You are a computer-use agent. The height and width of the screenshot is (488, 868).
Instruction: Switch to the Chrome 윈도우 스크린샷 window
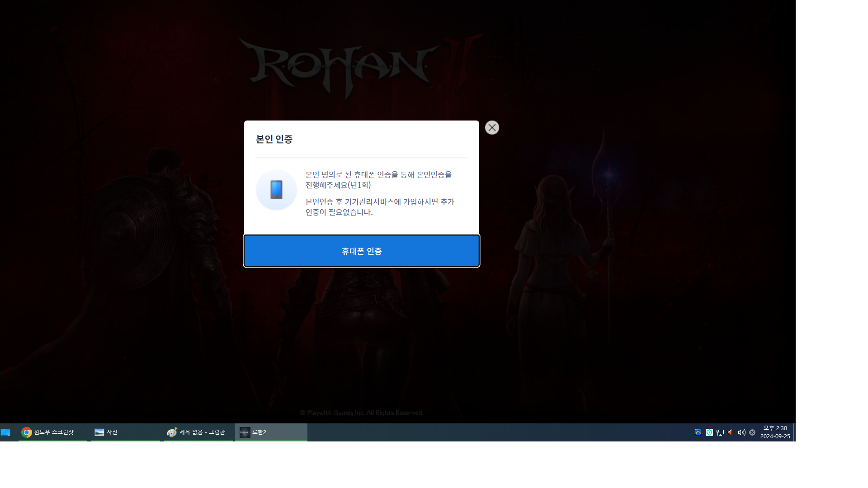pyautogui.click(x=52, y=432)
